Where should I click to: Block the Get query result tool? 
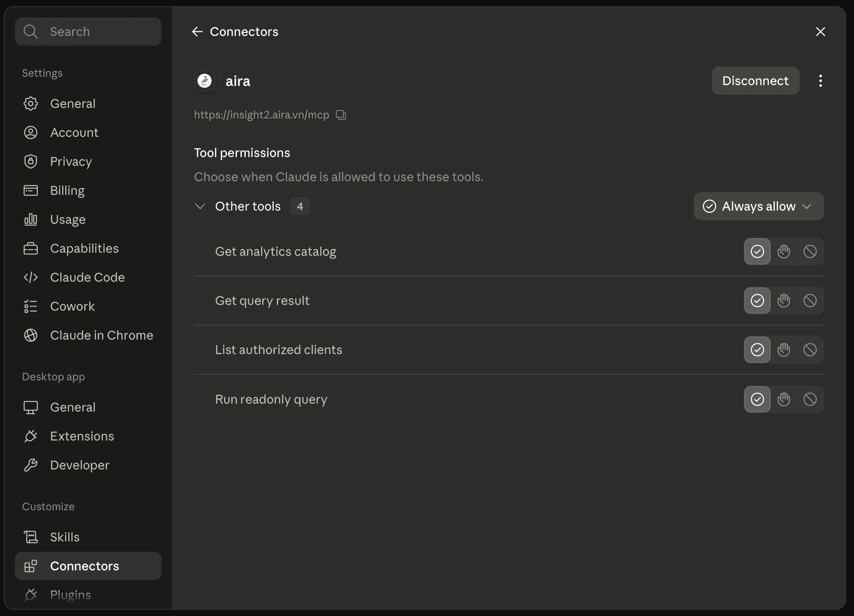point(810,301)
